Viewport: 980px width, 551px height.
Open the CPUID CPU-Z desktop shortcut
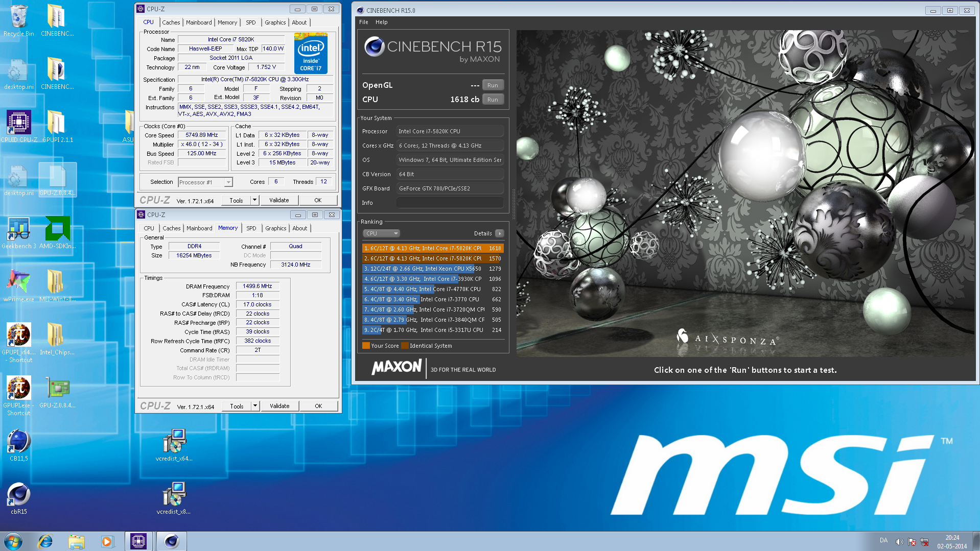[19, 126]
